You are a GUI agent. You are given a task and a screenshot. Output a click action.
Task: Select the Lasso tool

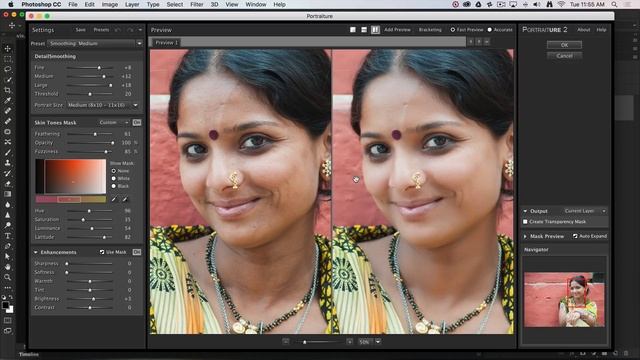click(x=8, y=69)
